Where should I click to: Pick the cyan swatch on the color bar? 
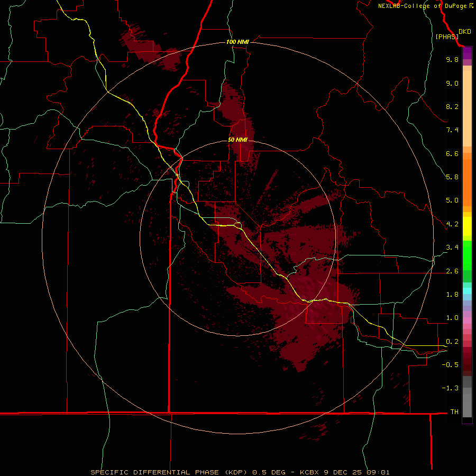click(x=467, y=291)
